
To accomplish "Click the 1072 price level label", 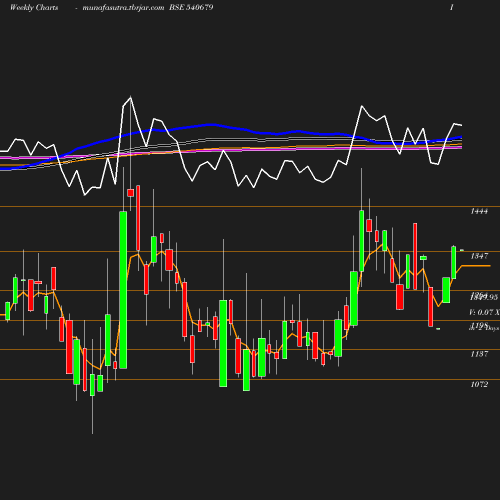I will pyautogui.click(x=479, y=384).
